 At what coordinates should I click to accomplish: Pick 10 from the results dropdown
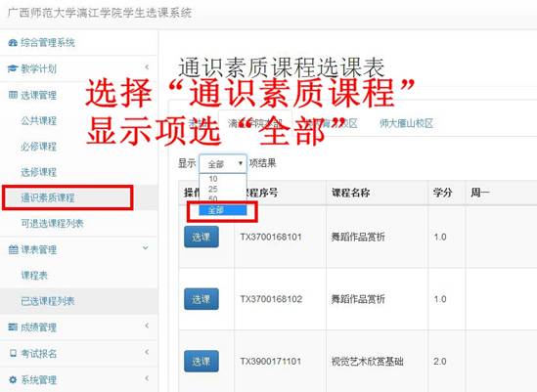(213, 179)
